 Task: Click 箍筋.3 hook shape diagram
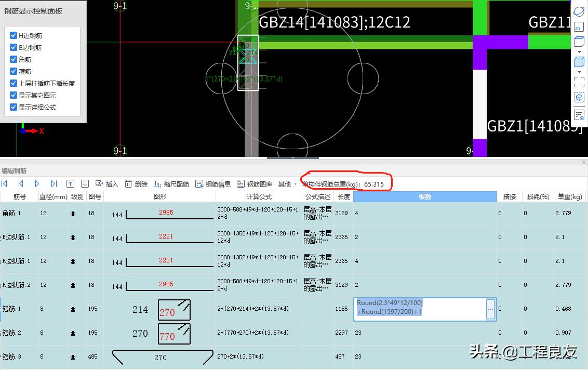pyautogui.click(x=163, y=357)
